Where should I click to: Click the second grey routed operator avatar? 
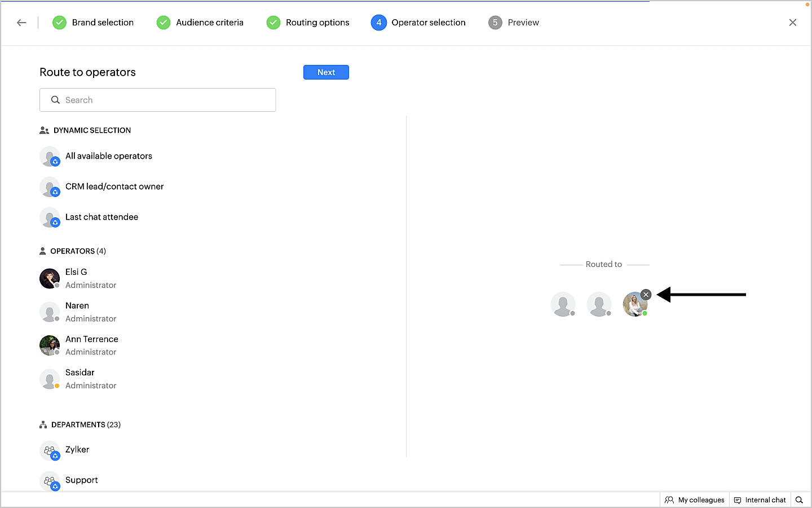coord(599,304)
